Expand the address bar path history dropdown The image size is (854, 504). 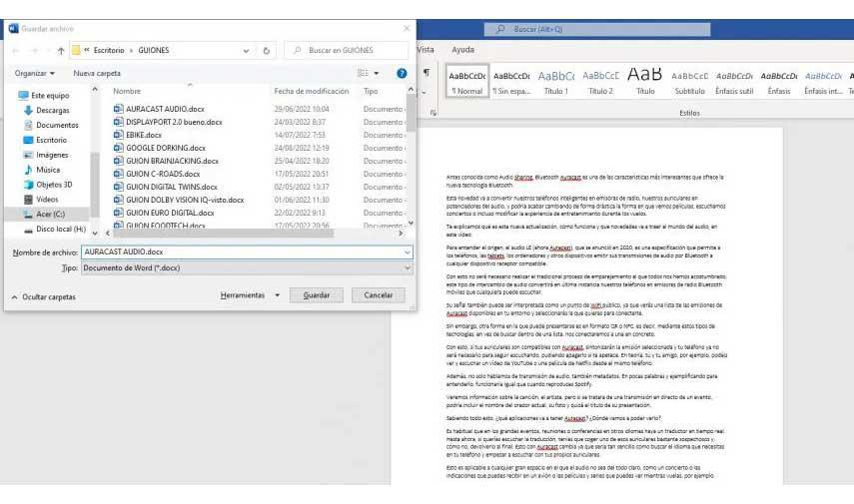click(246, 51)
